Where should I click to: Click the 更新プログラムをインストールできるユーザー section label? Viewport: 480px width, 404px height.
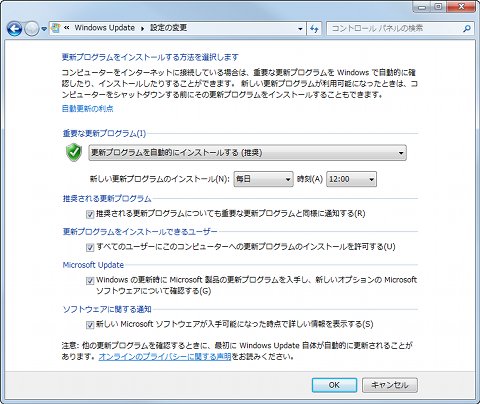(x=140, y=231)
